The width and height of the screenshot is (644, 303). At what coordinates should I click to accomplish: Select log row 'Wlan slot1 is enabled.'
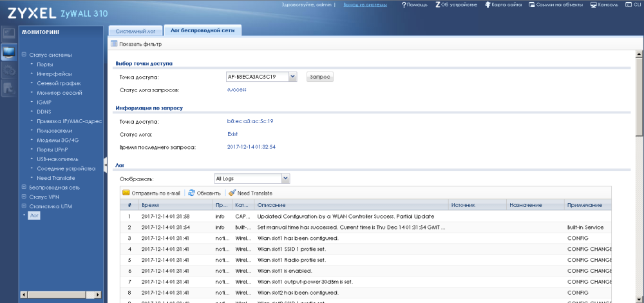pyautogui.click(x=366, y=271)
